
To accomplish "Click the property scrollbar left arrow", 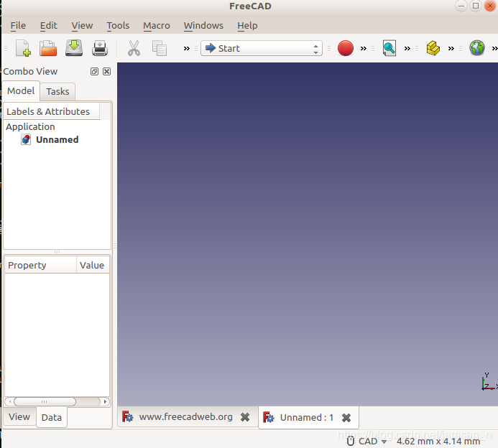I will click(x=9, y=401).
